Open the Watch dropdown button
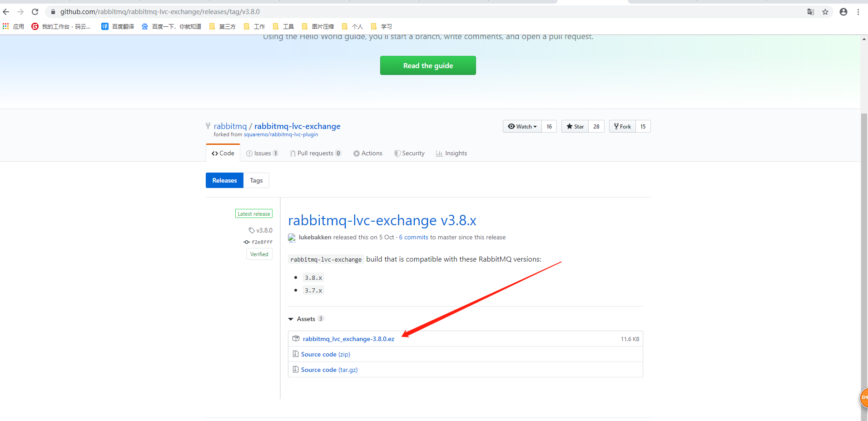The image size is (868, 421). click(522, 126)
